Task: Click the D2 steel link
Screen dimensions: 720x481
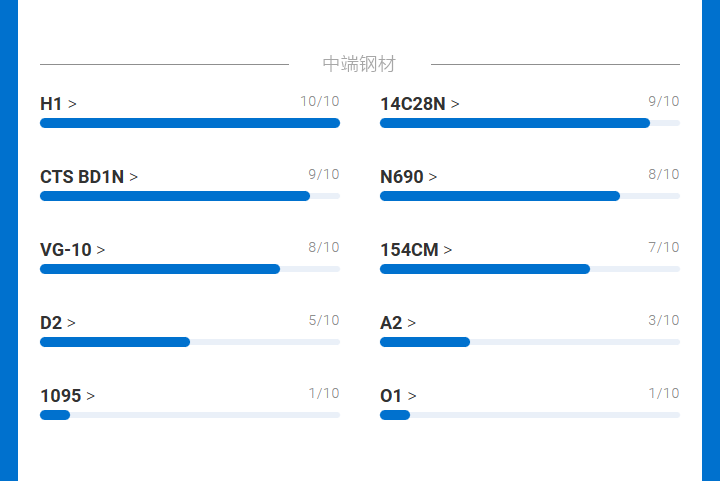Action: coord(57,323)
